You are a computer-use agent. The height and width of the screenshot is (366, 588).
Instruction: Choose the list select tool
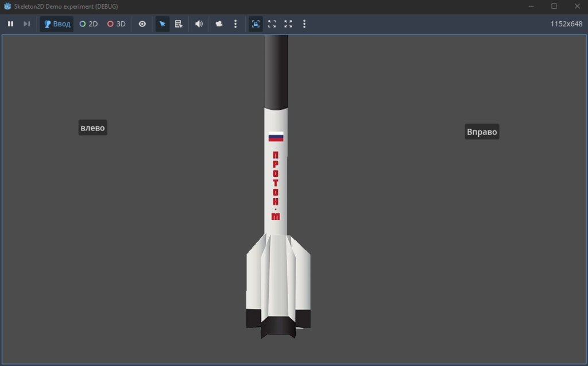click(x=179, y=24)
